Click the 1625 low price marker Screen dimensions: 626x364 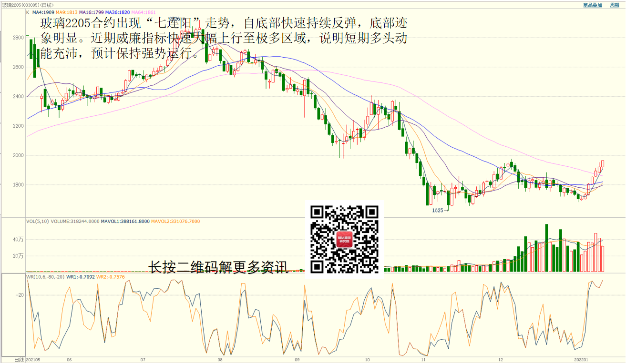[437, 210]
